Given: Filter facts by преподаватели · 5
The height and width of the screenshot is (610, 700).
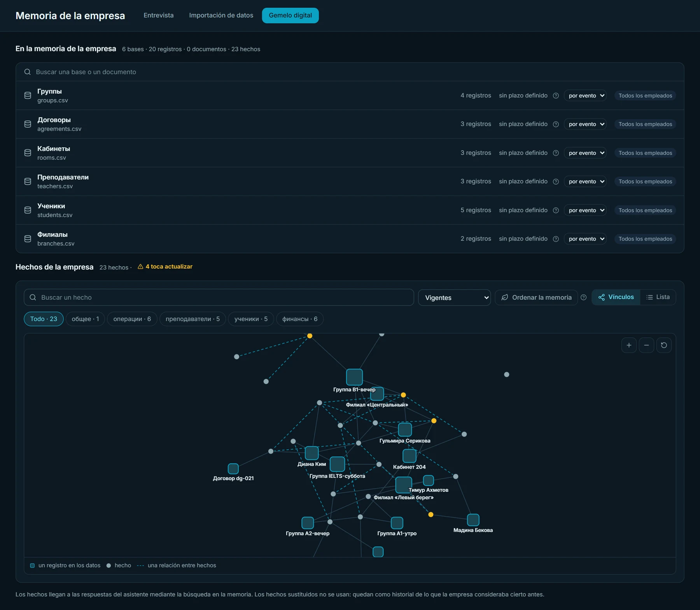Looking at the screenshot, I should tap(192, 319).
